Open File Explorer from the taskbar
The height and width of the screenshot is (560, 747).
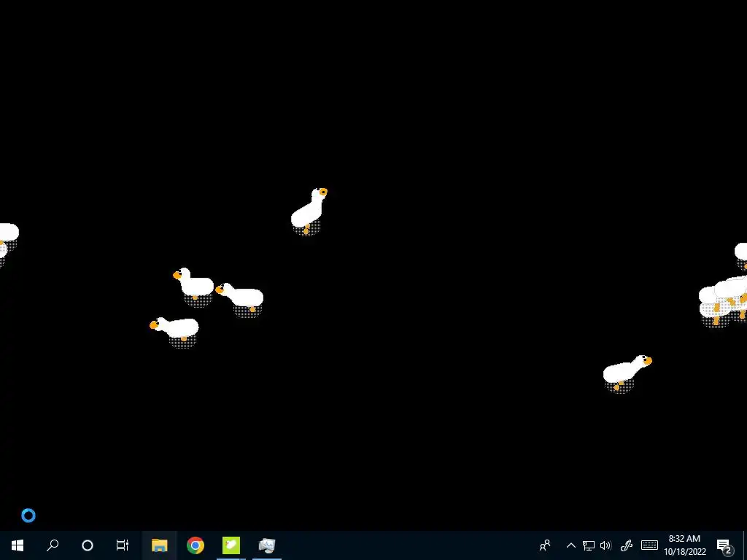160,545
